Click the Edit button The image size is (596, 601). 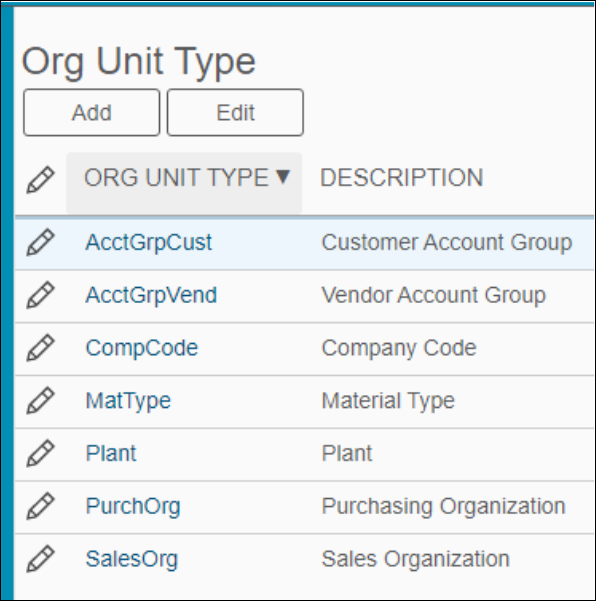pos(235,113)
